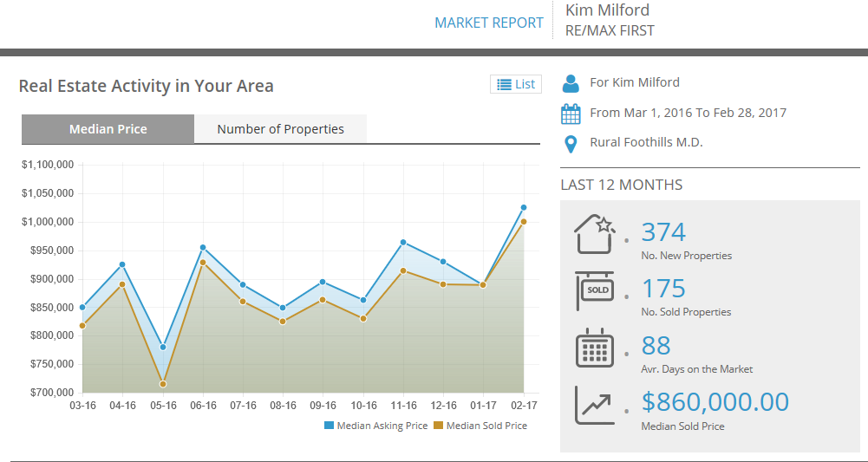Click the 374 new properties number

point(663,232)
